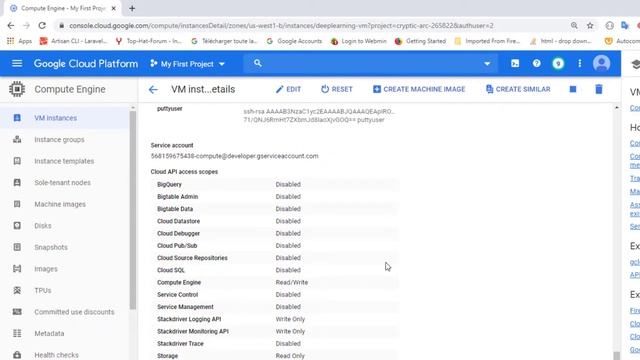The image size is (640, 360).
Task: Click the TPUs sidebar icon
Action: 17,290
